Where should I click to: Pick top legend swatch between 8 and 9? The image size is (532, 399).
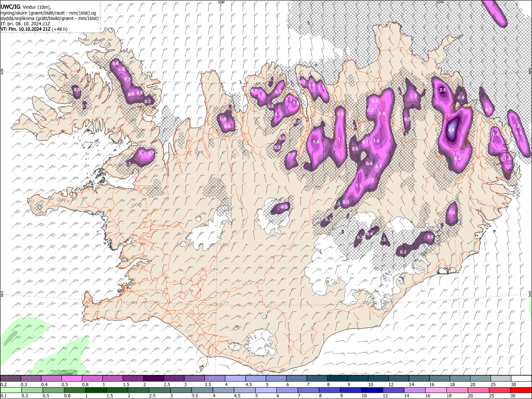pos(337,378)
